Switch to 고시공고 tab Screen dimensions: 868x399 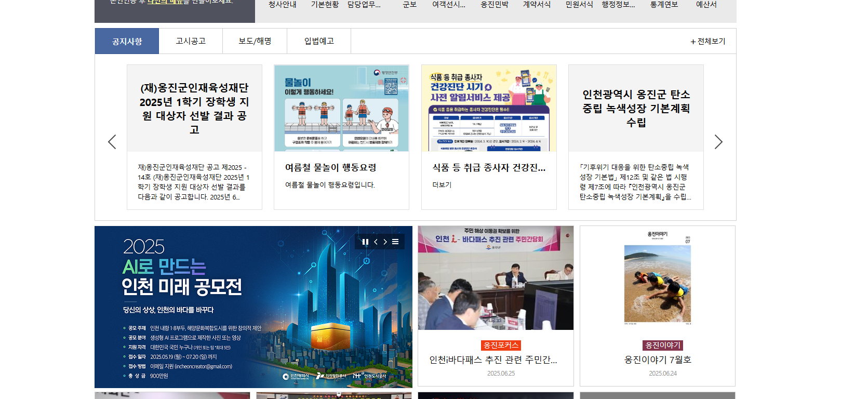click(x=191, y=41)
